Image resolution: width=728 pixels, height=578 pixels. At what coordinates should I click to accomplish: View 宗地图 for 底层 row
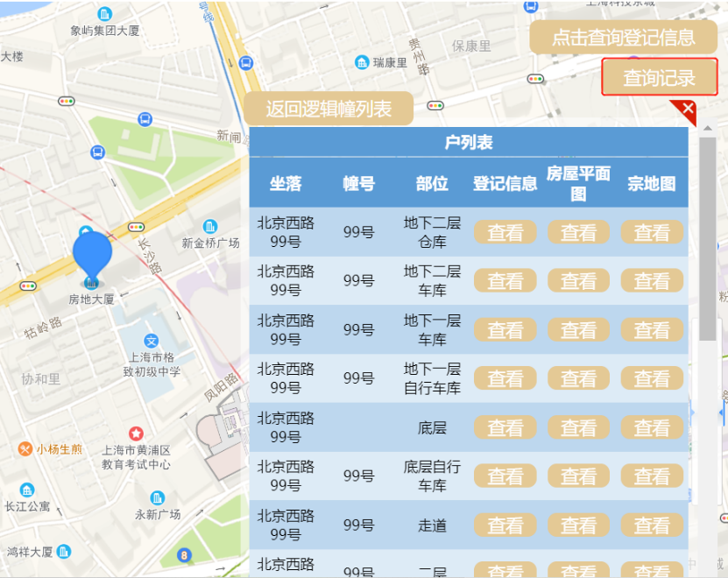click(652, 427)
